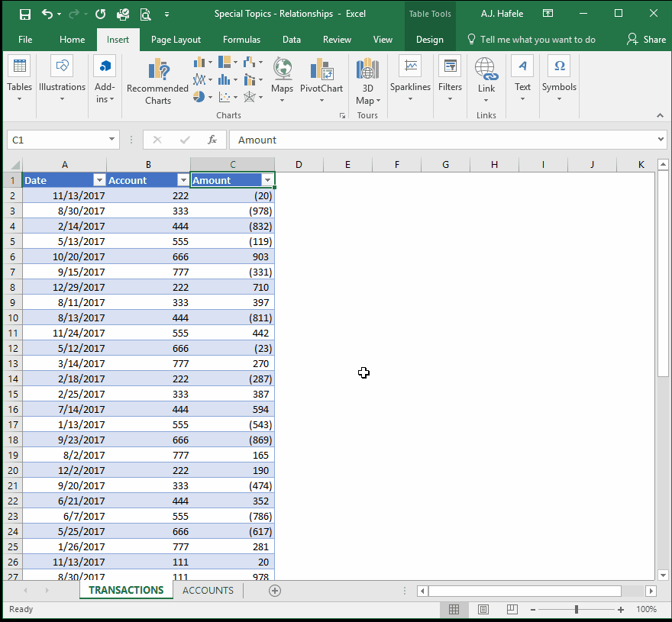Click the zoom slider handle

click(577, 609)
